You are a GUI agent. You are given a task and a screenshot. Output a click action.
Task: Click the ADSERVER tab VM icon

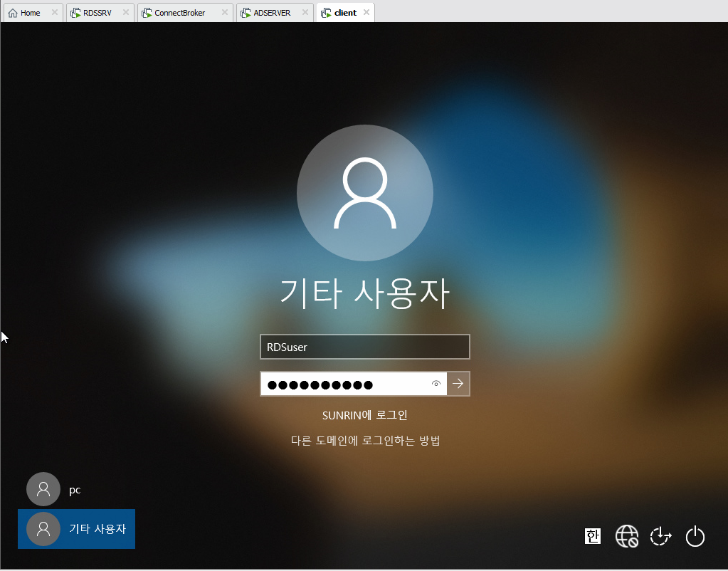point(246,13)
